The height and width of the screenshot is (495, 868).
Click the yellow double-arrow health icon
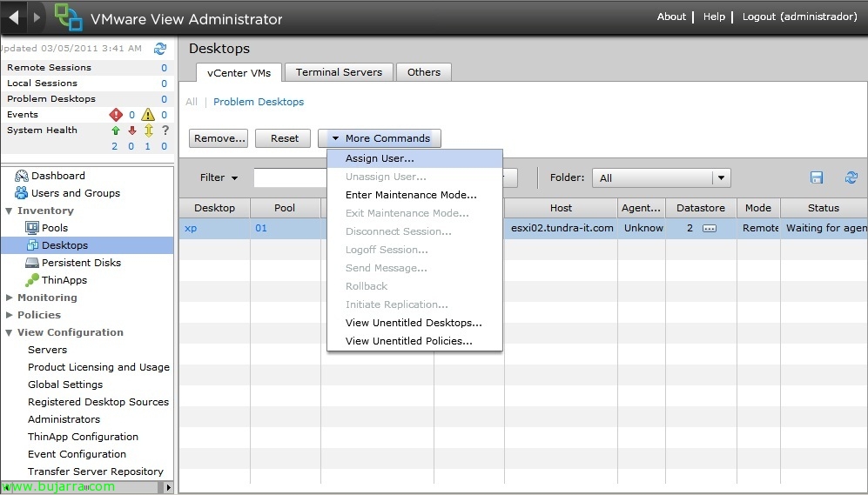pos(148,130)
